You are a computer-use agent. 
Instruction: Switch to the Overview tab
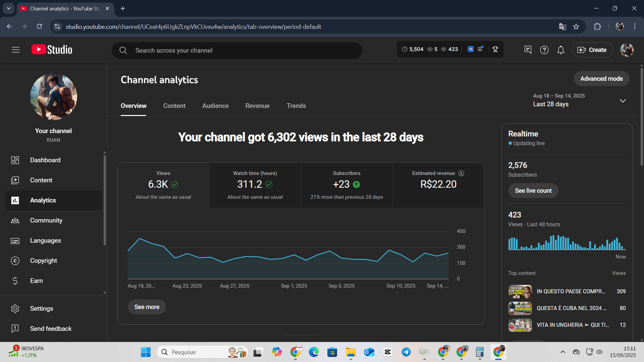pyautogui.click(x=134, y=106)
